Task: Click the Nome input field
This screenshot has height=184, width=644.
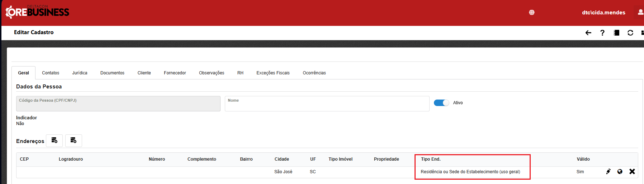Action: 327,104
